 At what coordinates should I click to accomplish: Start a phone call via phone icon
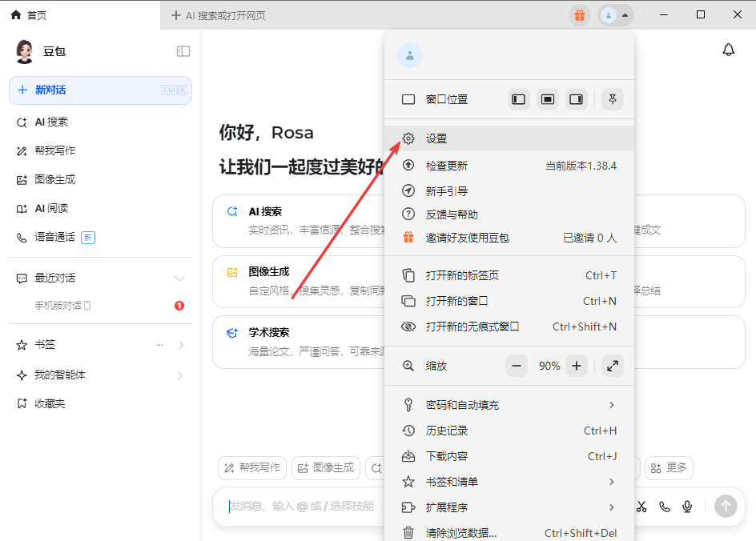[665, 507]
